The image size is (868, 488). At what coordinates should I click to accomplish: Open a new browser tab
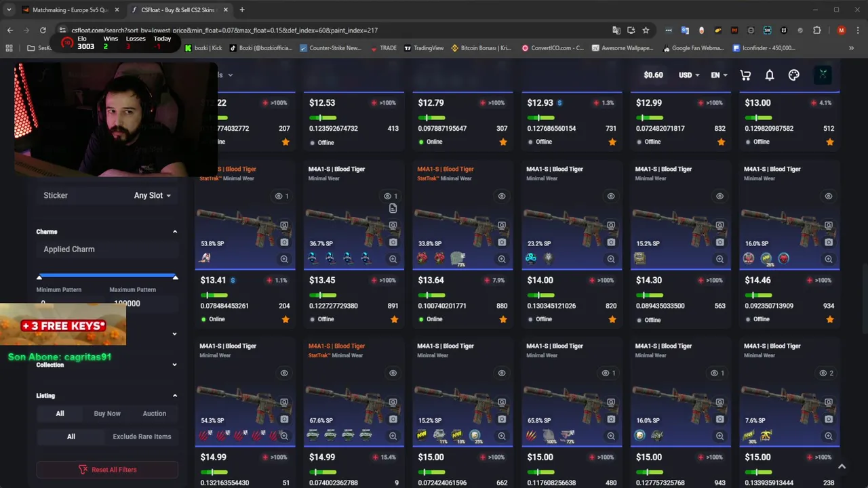click(242, 9)
